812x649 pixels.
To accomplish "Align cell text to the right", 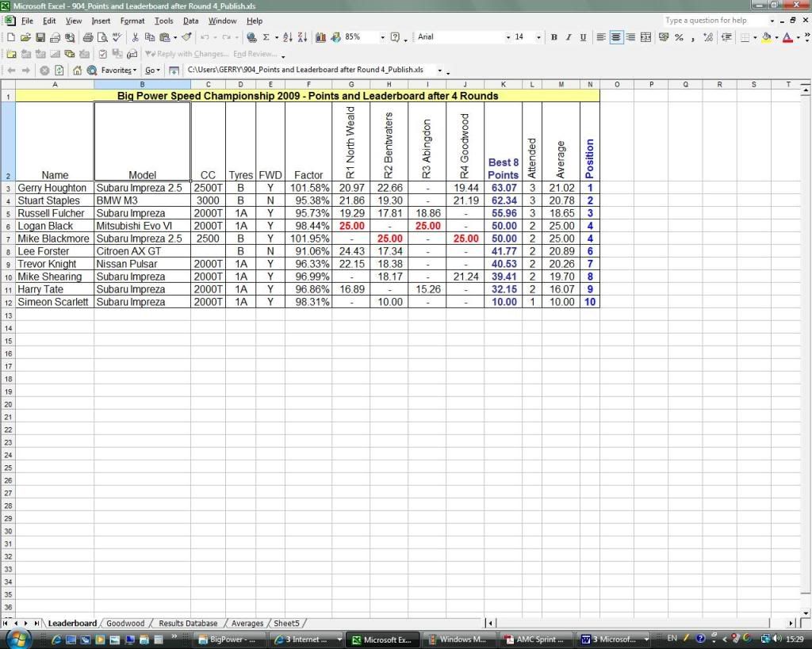I will [x=630, y=37].
